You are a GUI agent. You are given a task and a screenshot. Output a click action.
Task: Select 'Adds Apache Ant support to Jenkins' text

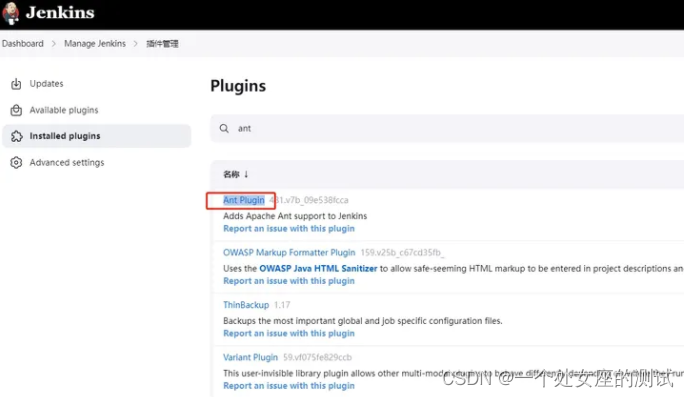pyautogui.click(x=295, y=216)
